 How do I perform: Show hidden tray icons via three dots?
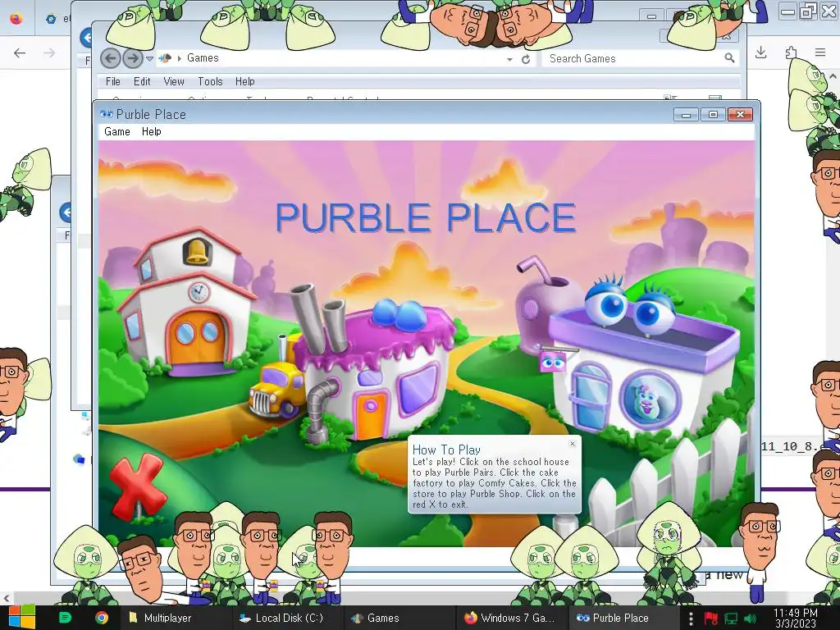691,619
